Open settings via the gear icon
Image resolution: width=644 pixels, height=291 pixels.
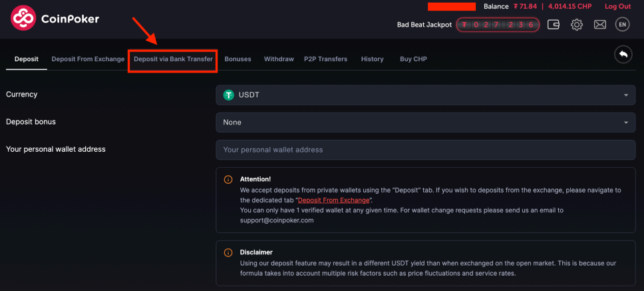point(577,25)
